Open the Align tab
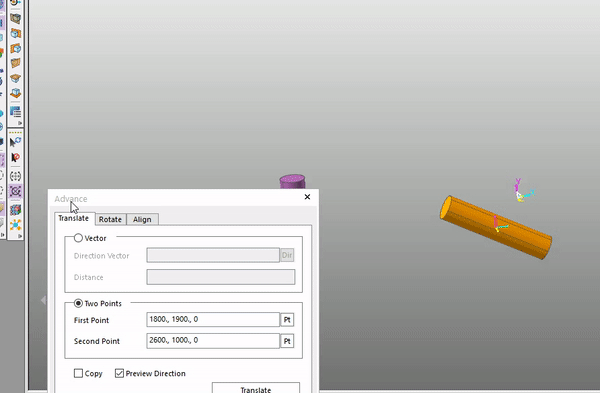 click(x=142, y=219)
